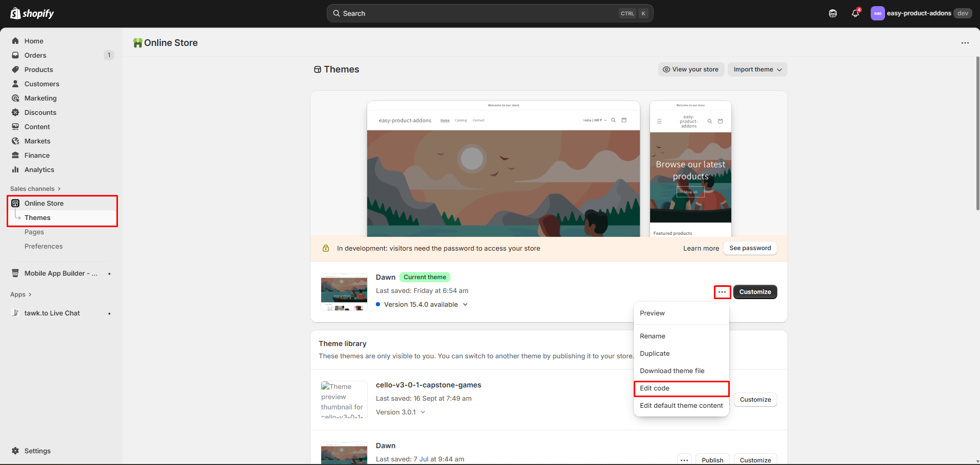Click the black Customize button for Dawn

tap(755, 292)
